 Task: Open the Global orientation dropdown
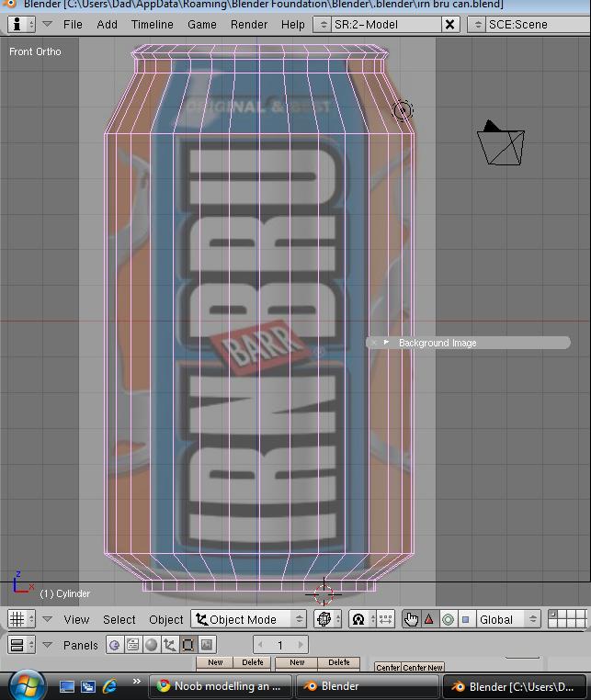(508, 619)
